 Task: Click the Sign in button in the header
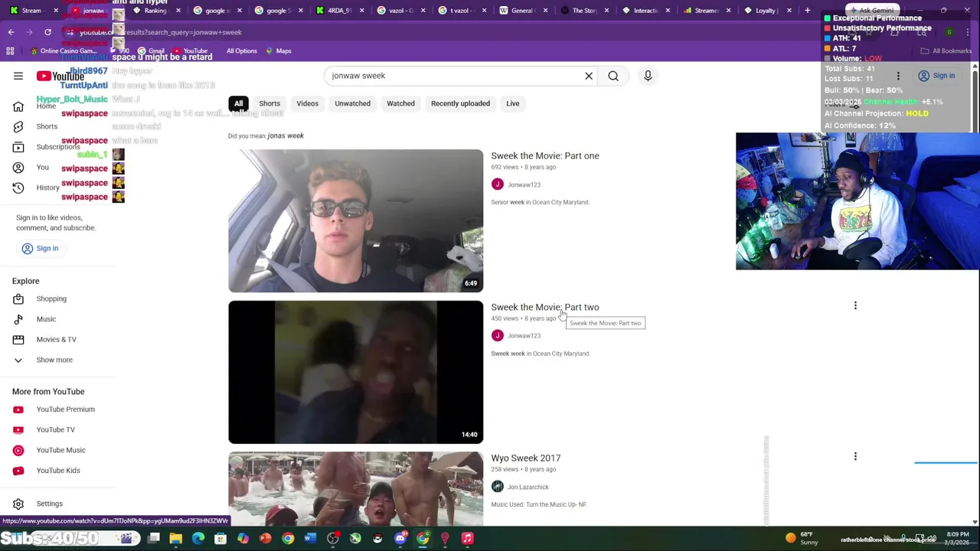pos(938,76)
